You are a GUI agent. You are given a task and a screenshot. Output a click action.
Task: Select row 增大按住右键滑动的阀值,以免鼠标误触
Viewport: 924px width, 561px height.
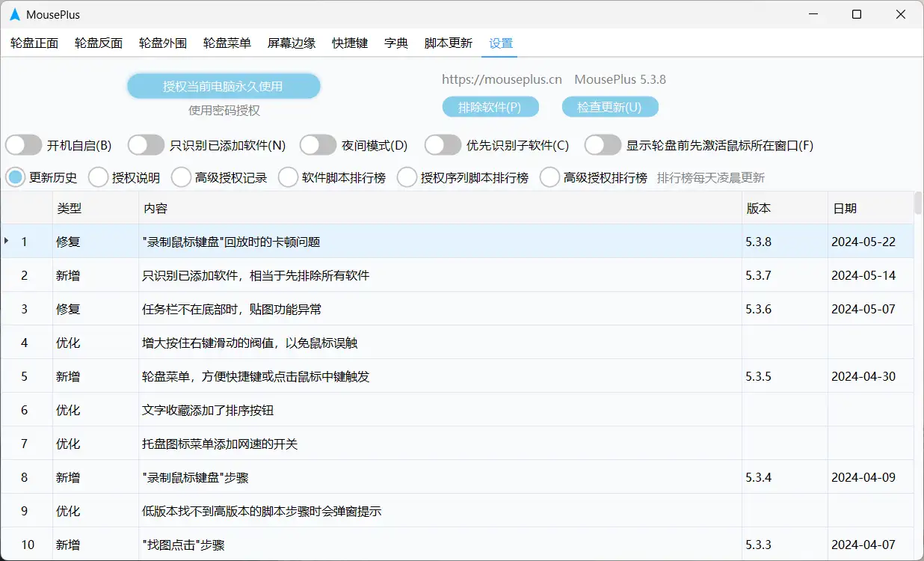[x=457, y=343]
